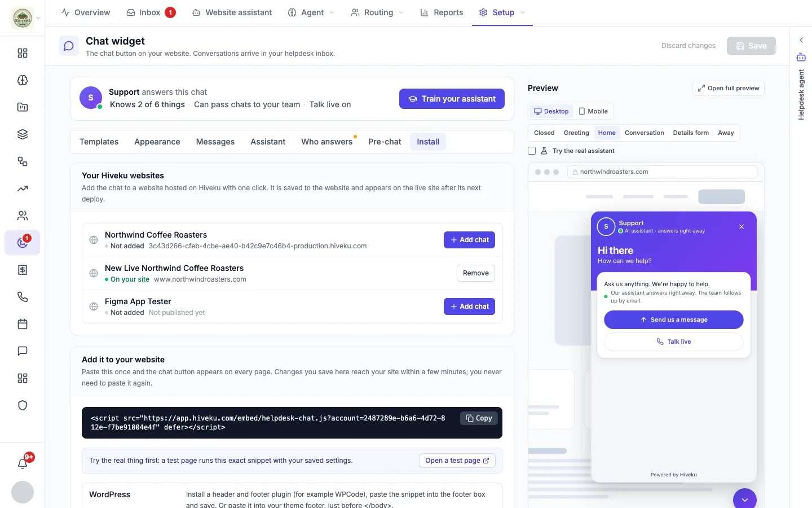Collapse the right side panel arrow
Viewport: 812px width, 508px height.
point(801,40)
